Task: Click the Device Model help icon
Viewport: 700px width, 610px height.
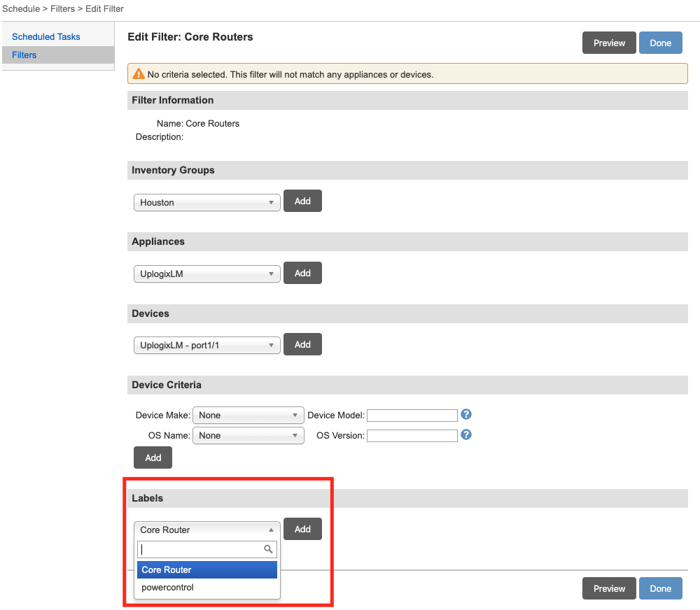Action: click(466, 414)
